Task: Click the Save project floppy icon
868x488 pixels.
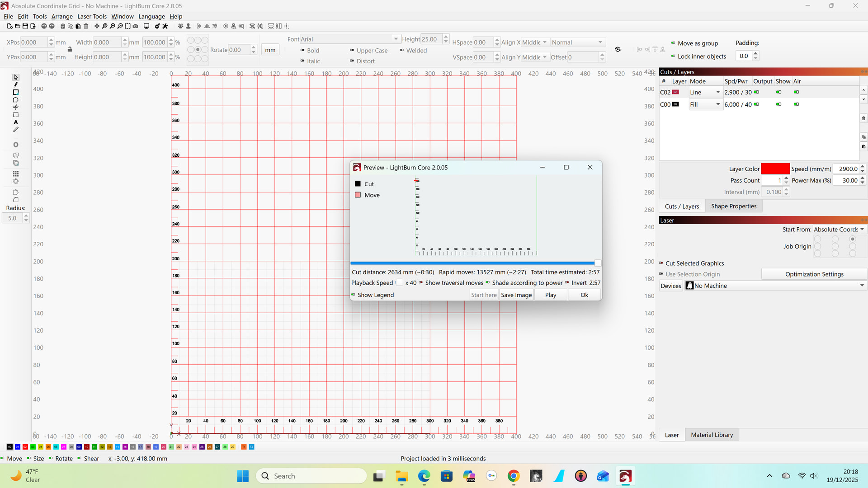Action: (x=25, y=26)
